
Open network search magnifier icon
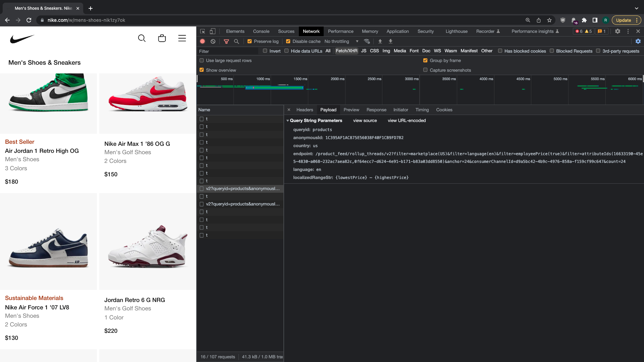click(x=236, y=41)
